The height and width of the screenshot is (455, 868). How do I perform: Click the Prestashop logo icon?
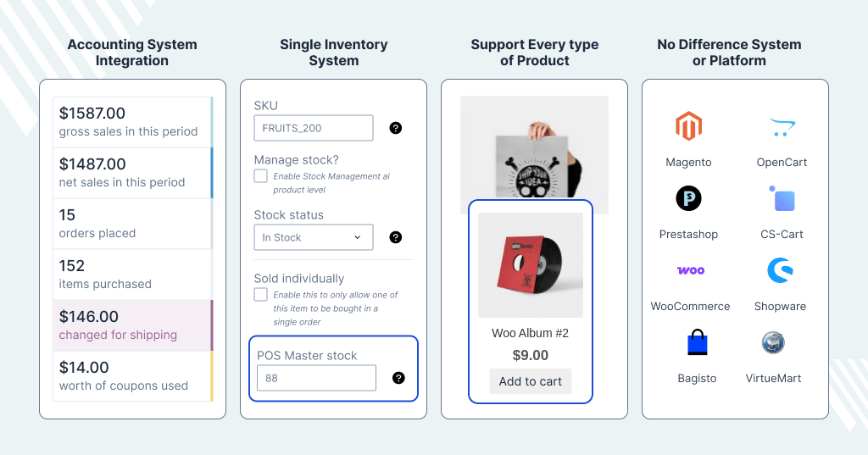[x=688, y=198]
